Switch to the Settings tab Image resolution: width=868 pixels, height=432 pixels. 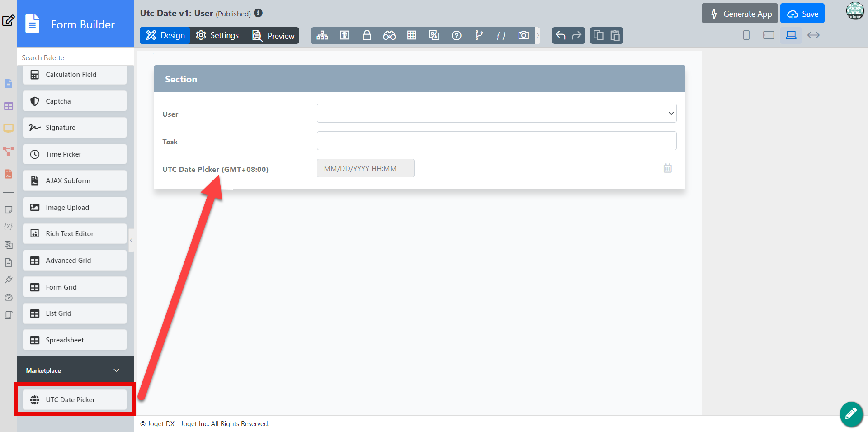[217, 35]
